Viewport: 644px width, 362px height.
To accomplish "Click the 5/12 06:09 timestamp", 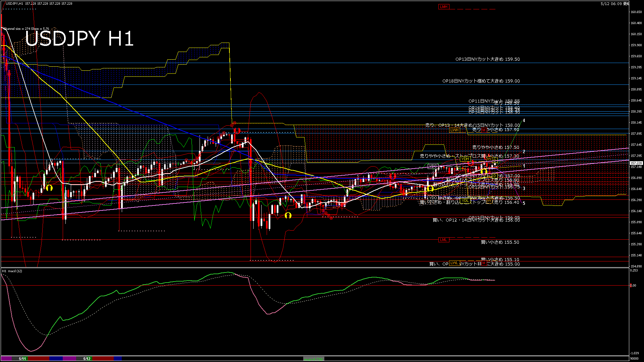I will click(x=611, y=4).
